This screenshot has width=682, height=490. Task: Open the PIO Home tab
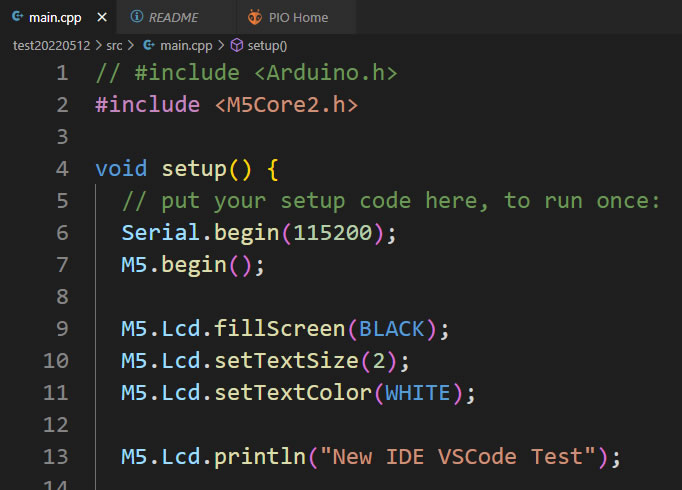pyautogui.click(x=298, y=17)
